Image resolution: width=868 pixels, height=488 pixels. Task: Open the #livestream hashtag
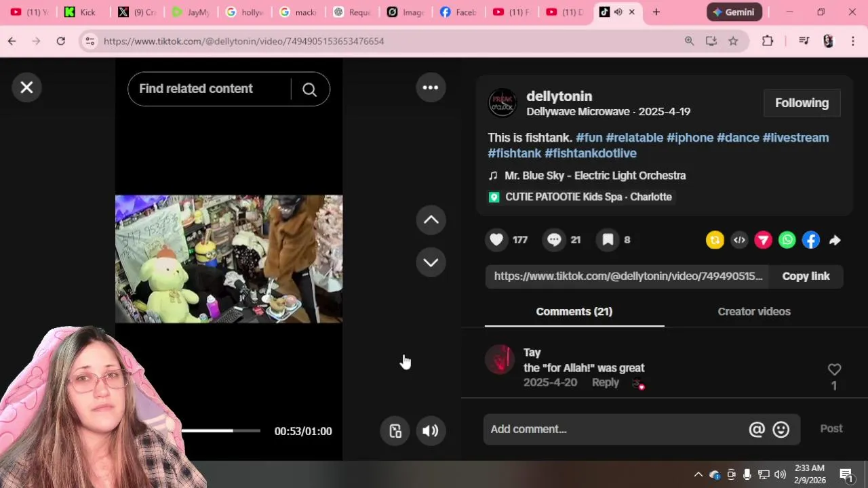click(795, 138)
